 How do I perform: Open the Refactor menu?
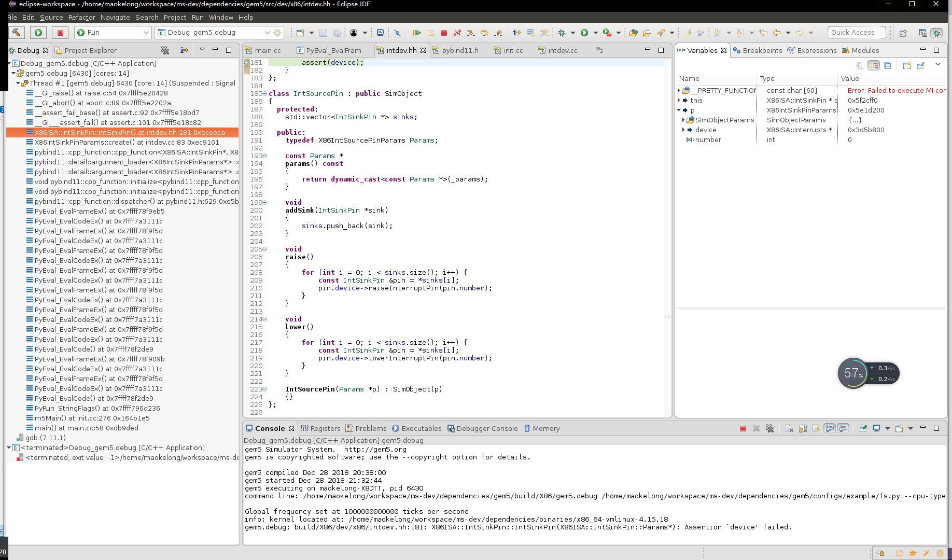[x=81, y=17]
